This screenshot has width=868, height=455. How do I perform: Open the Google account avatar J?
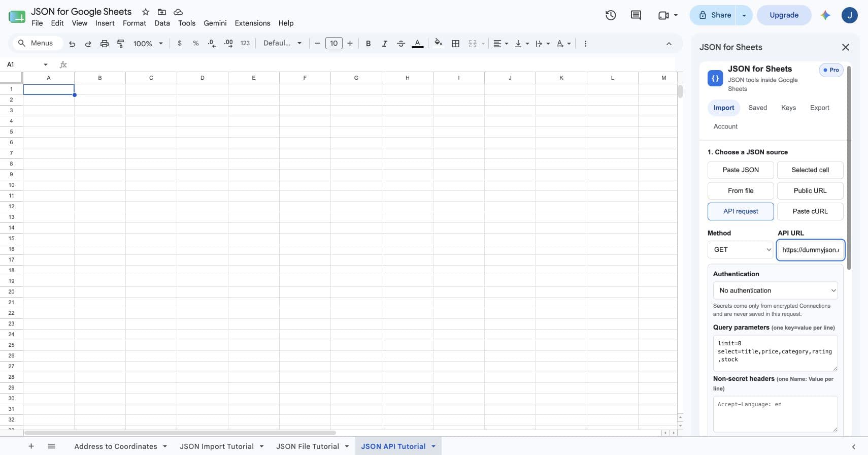click(x=850, y=15)
